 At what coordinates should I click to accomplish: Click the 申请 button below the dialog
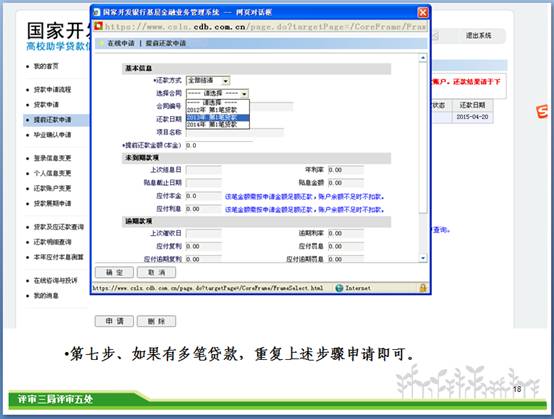[114, 321]
